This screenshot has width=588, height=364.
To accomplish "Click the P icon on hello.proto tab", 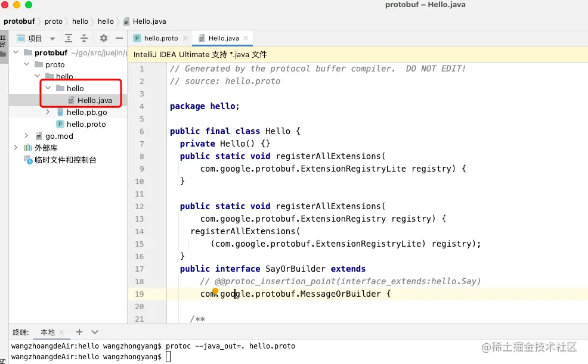I will pyautogui.click(x=137, y=38).
